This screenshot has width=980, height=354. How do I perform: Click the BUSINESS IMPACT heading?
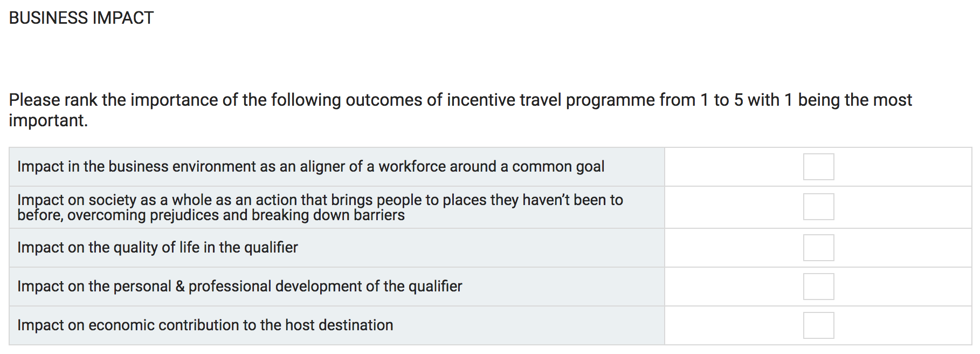click(81, 18)
